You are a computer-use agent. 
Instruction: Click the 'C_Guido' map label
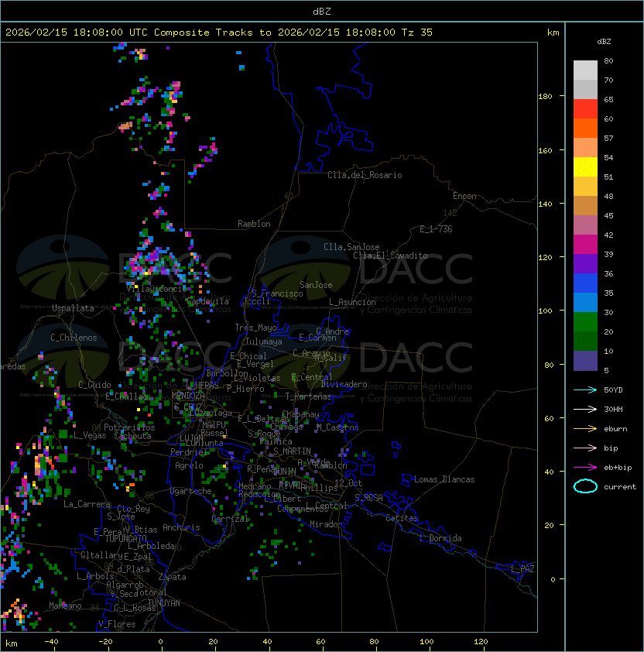click(94, 385)
